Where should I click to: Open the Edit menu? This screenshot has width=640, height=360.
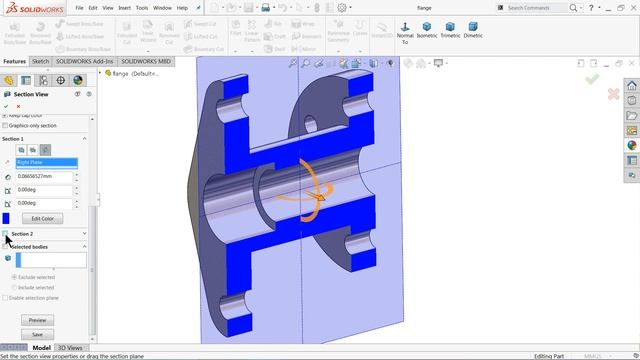pos(93,8)
